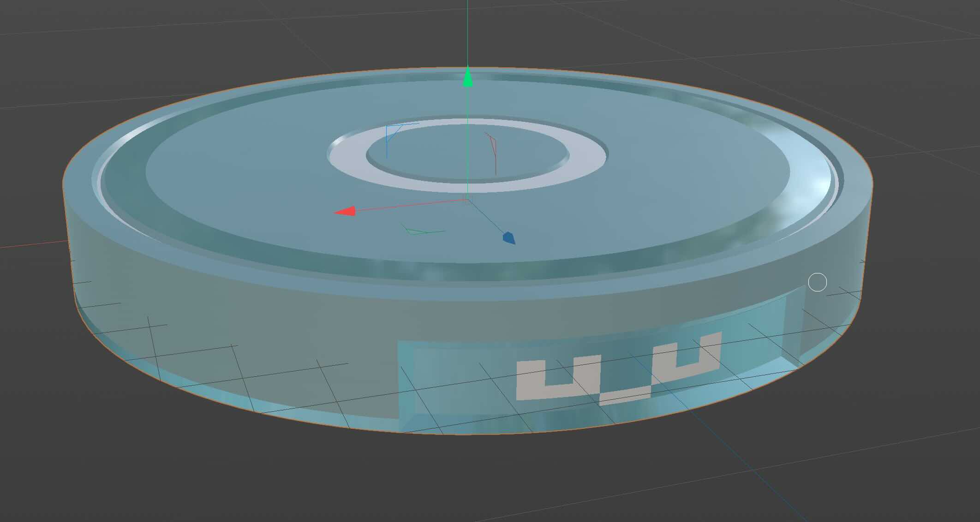Click the red plane-constraint corner handle

pos(491,154)
